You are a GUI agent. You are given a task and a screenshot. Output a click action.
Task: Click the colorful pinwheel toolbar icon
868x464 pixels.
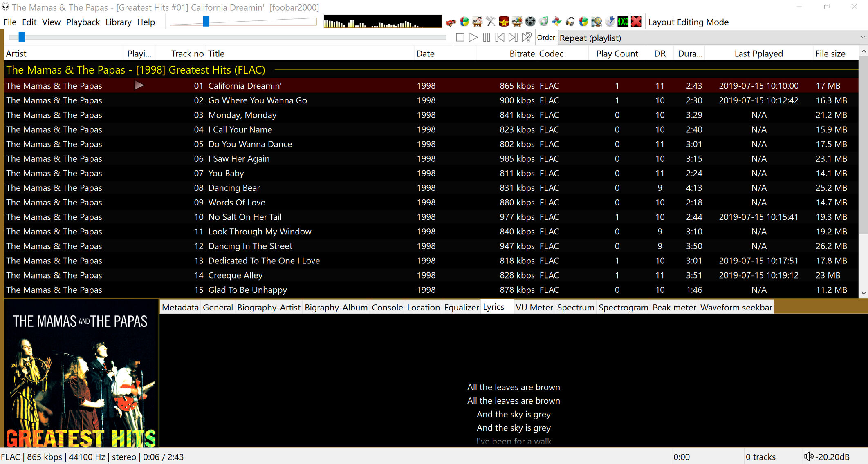pos(557,21)
